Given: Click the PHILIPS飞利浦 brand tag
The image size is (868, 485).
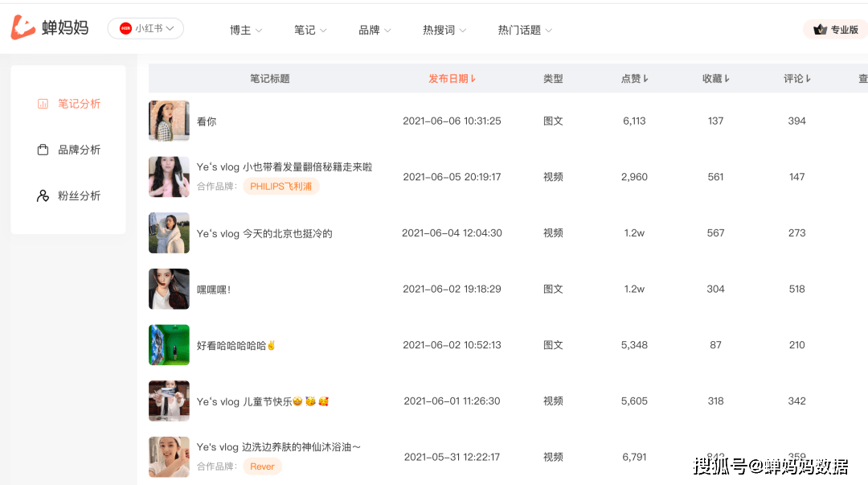Looking at the screenshot, I should coord(281,186).
